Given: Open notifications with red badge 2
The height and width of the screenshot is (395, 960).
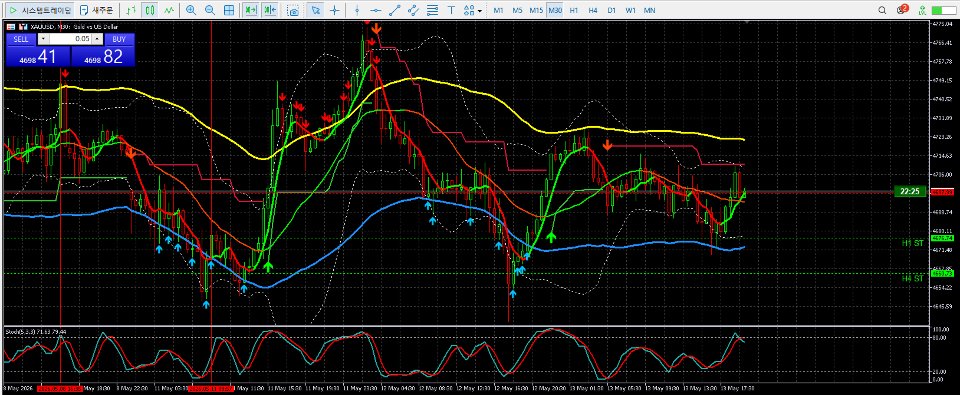Looking at the screenshot, I should point(902,10).
